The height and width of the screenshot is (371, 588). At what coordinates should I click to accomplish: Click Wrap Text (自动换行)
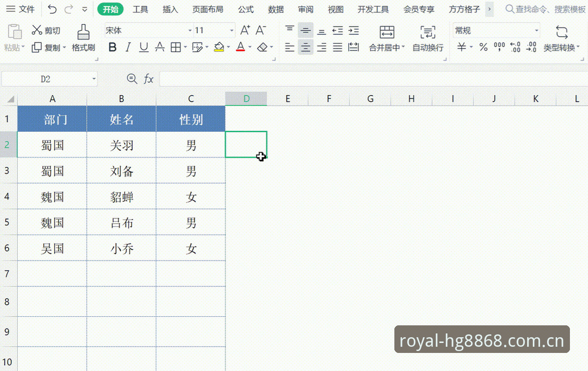[x=428, y=39]
